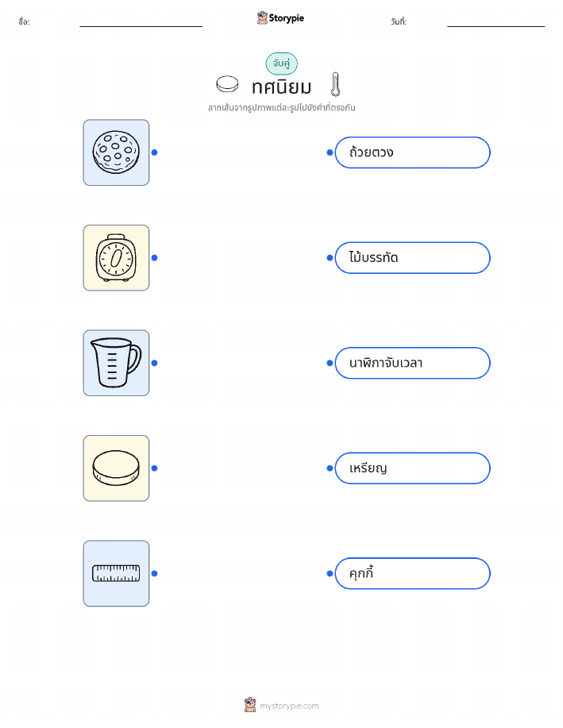
Task: Click the ruler picture card
Action: pyautogui.click(x=116, y=573)
